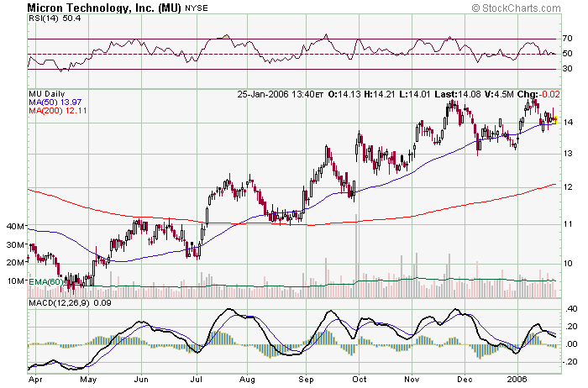588x388 pixels.
Task: Click the Oct date axis label
Action: tap(360, 380)
